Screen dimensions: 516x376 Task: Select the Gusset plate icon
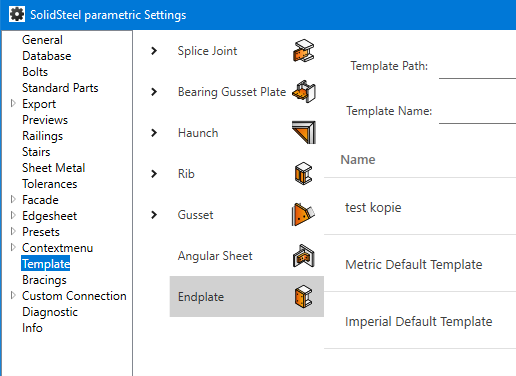(x=303, y=214)
